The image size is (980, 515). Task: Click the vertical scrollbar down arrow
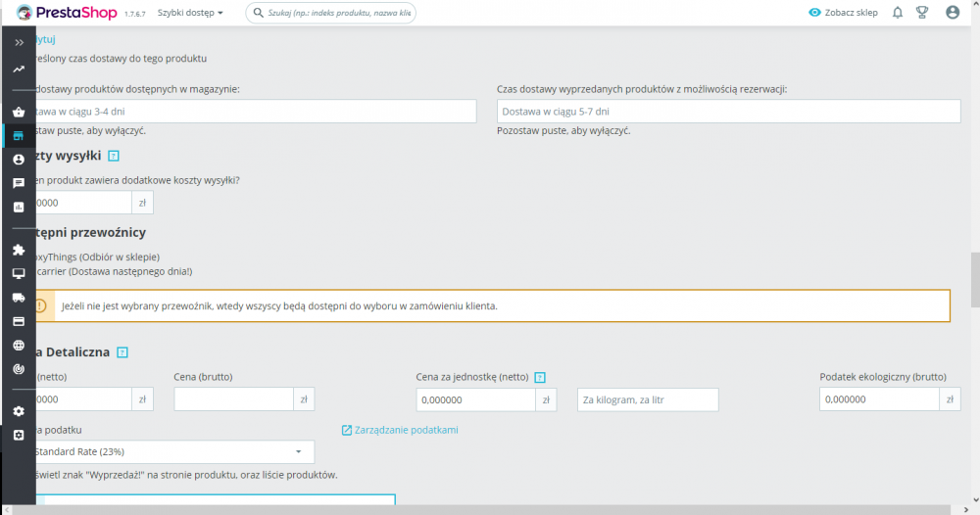tap(976, 500)
